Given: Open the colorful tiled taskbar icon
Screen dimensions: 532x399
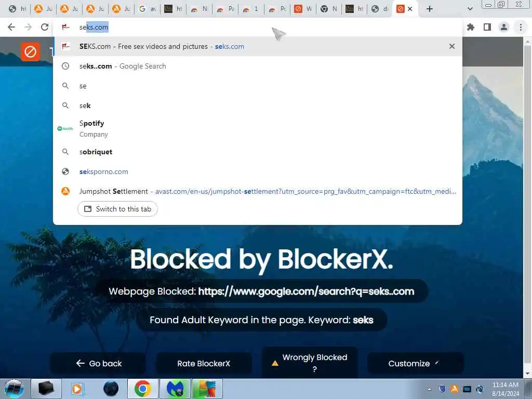Looking at the screenshot, I should [207, 389].
